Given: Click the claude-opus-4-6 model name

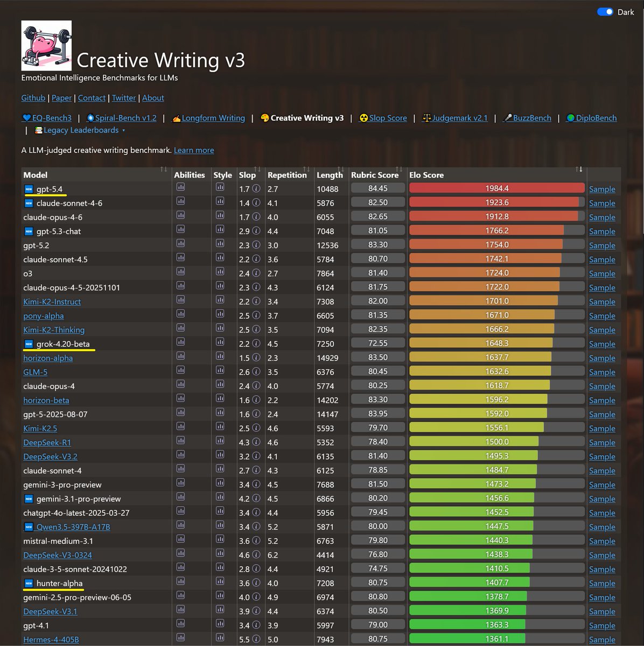Looking at the screenshot, I should (53, 217).
